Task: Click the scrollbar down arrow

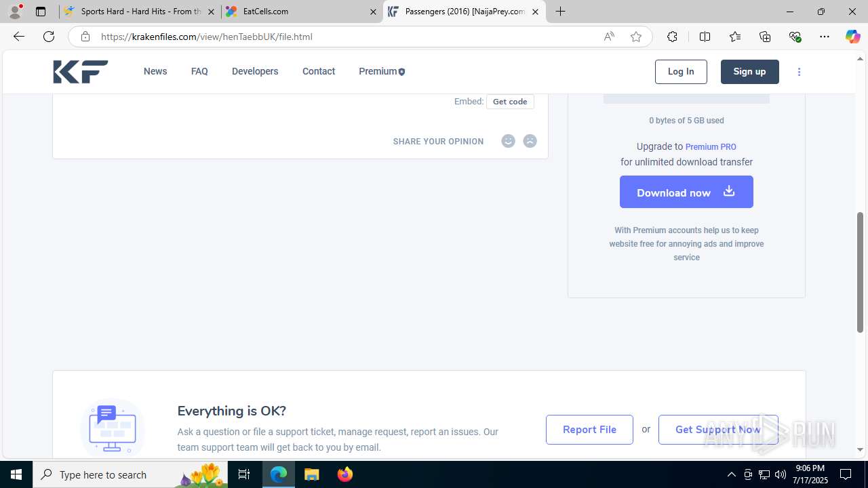Action: [x=861, y=449]
